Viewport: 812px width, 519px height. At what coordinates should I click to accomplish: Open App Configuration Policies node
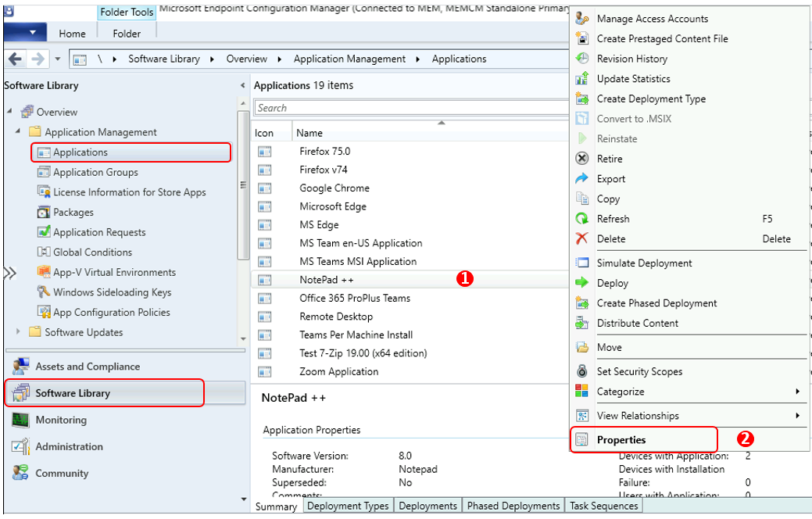click(111, 313)
